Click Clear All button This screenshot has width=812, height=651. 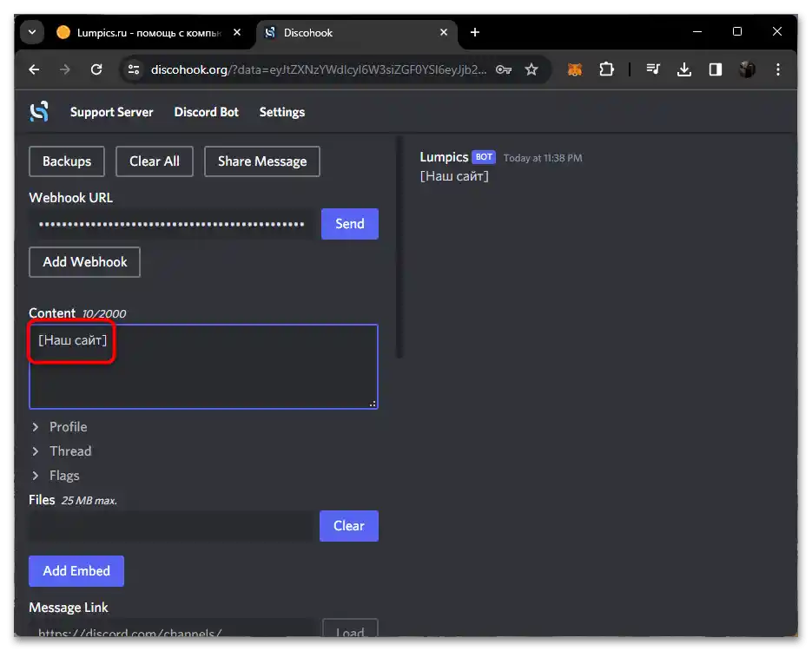tap(155, 161)
